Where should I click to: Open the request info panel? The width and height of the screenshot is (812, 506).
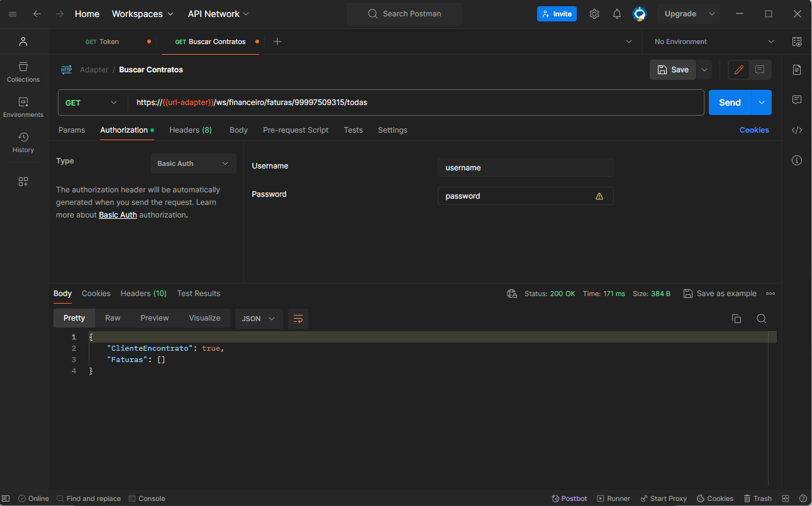797,160
